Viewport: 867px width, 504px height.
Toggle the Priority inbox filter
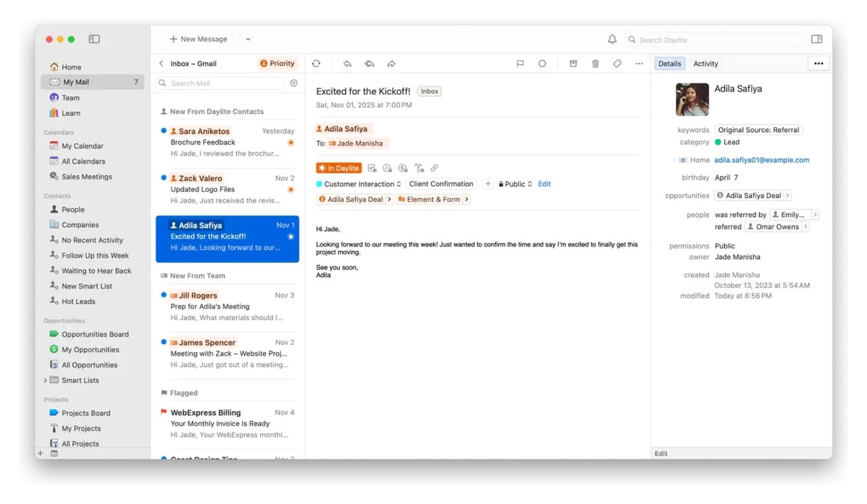[278, 64]
